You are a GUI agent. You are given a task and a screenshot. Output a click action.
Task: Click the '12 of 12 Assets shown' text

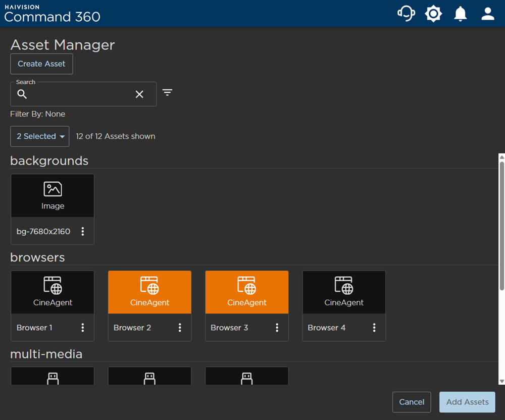(116, 136)
